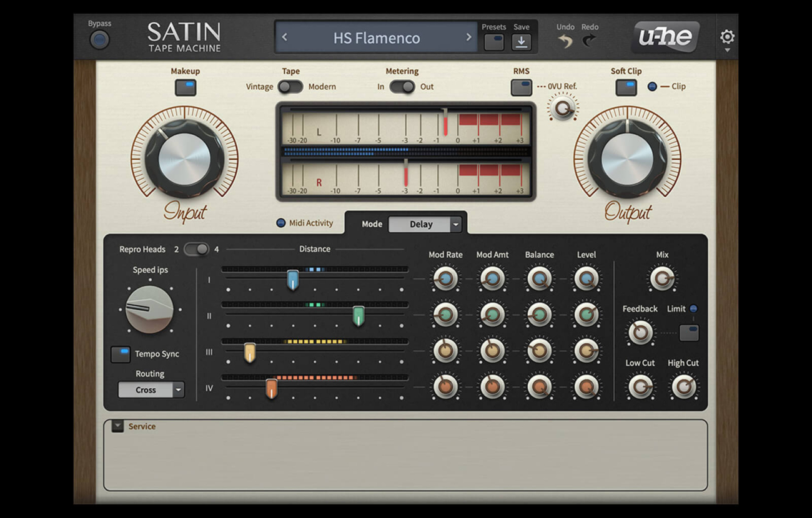Viewport: 812px width, 518px height.
Task: Click the Service panel label
Action: click(142, 426)
